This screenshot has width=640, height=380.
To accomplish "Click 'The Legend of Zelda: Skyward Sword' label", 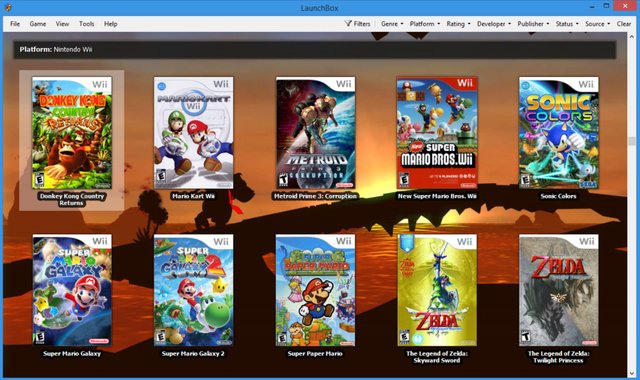I will [437, 357].
